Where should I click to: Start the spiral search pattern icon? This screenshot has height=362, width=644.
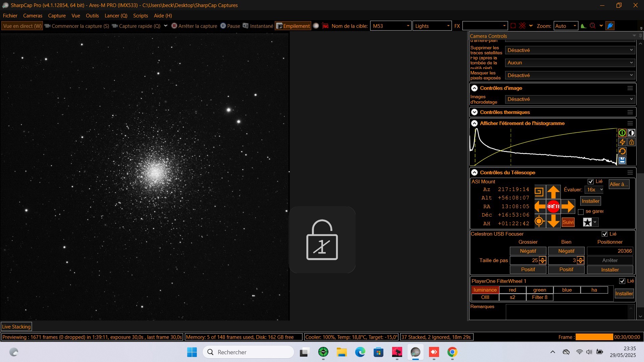(539, 192)
